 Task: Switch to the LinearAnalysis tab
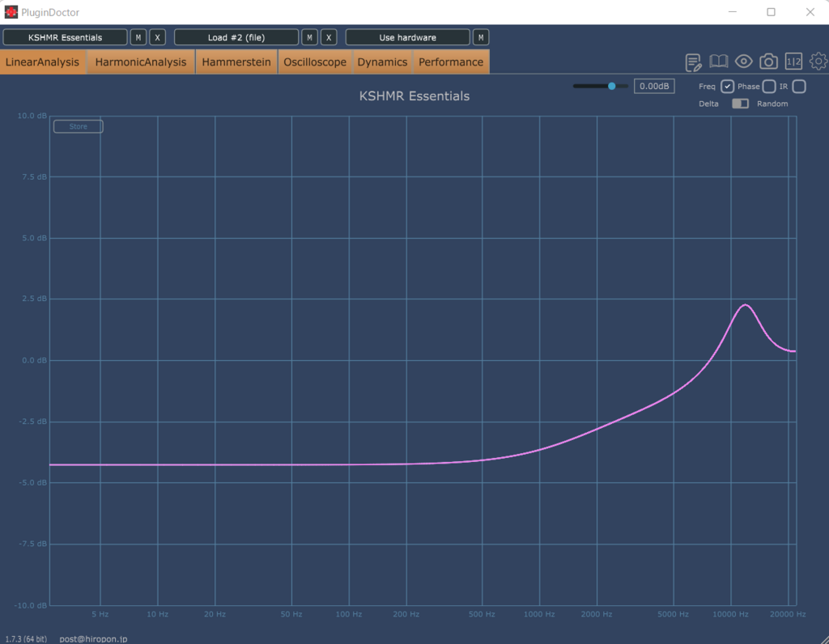point(42,61)
